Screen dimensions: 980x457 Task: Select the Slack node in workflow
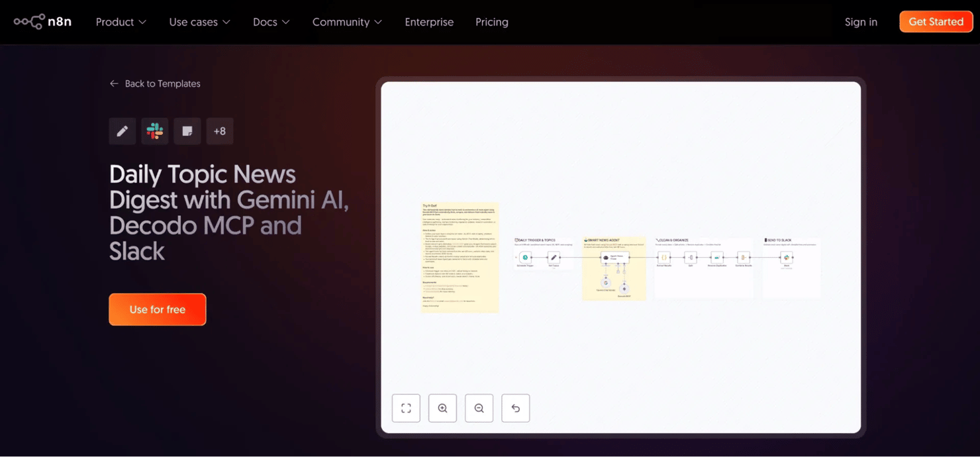pos(787,257)
